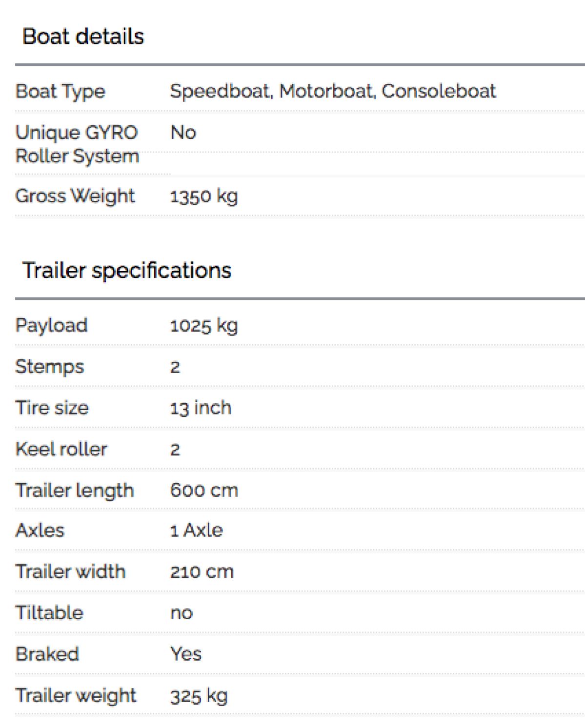Click the Braked Yes value
585x728 pixels.
185,654
